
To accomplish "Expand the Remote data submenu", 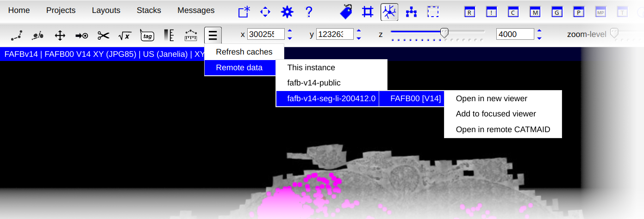I will [240, 67].
